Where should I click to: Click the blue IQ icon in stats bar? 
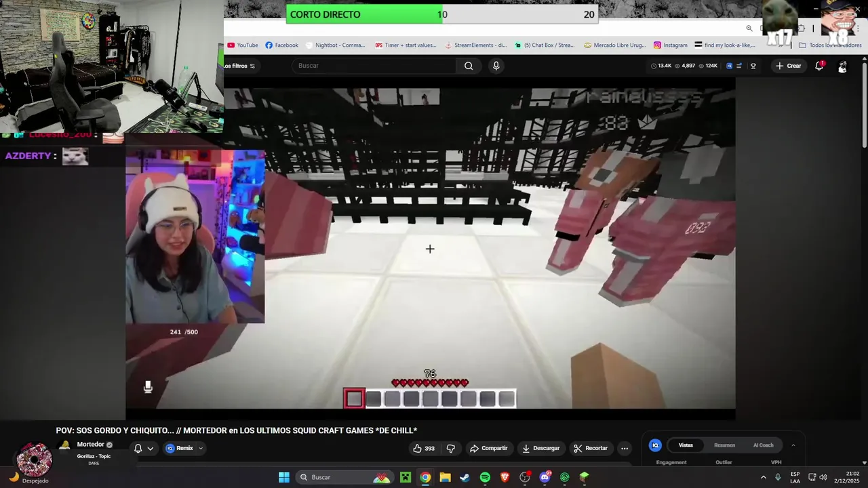pyautogui.click(x=729, y=66)
